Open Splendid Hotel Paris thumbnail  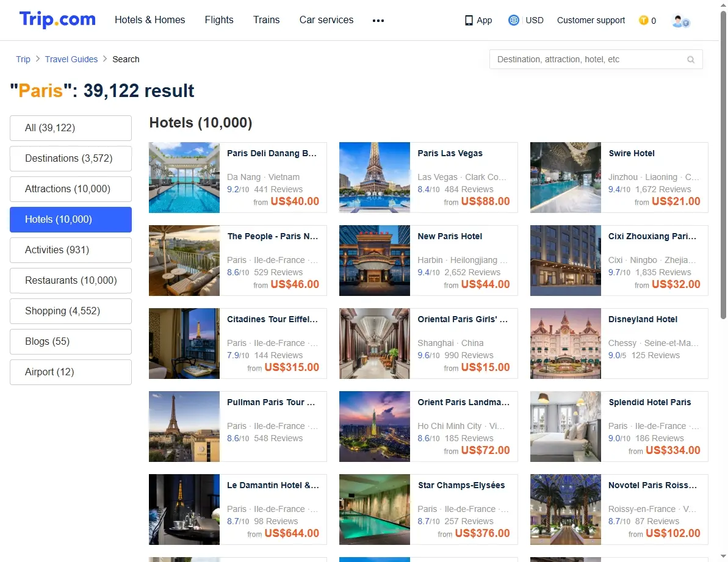click(566, 427)
